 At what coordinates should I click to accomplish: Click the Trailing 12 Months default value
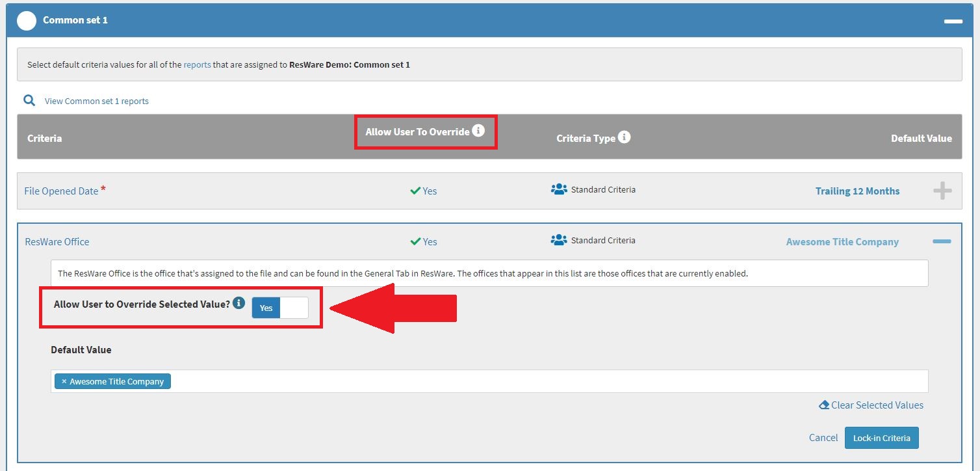pyautogui.click(x=857, y=191)
